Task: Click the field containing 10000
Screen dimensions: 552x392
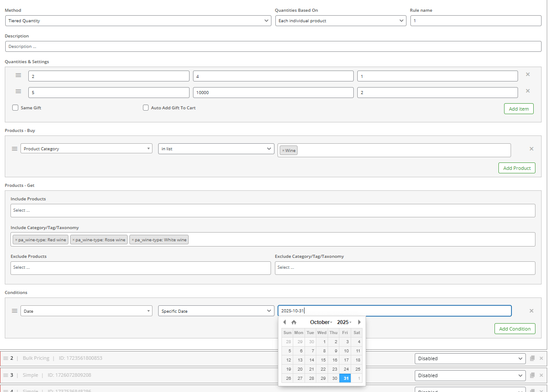Action: 273,93
